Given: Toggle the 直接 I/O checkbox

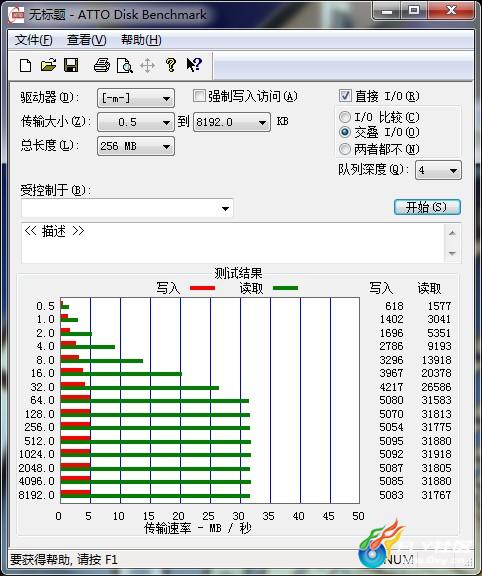Looking at the screenshot, I should [x=345, y=96].
